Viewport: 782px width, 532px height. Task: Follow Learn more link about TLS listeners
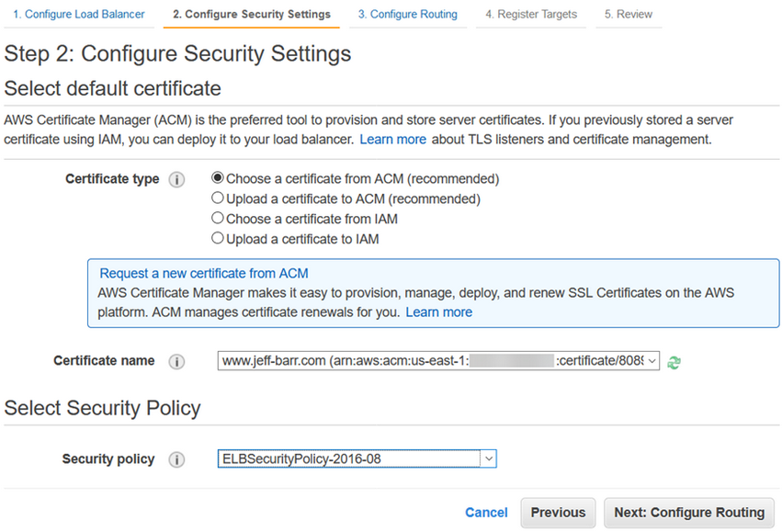click(392, 140)
